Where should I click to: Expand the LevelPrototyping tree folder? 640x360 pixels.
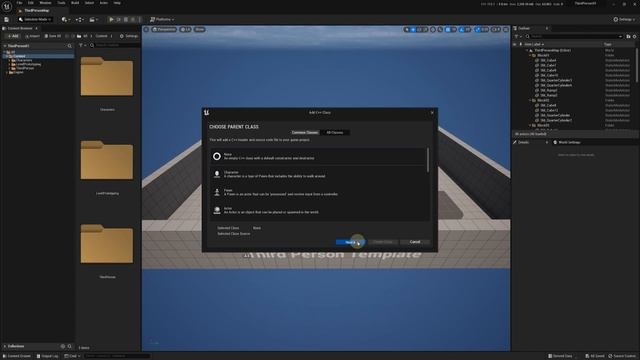click(9, 64)
